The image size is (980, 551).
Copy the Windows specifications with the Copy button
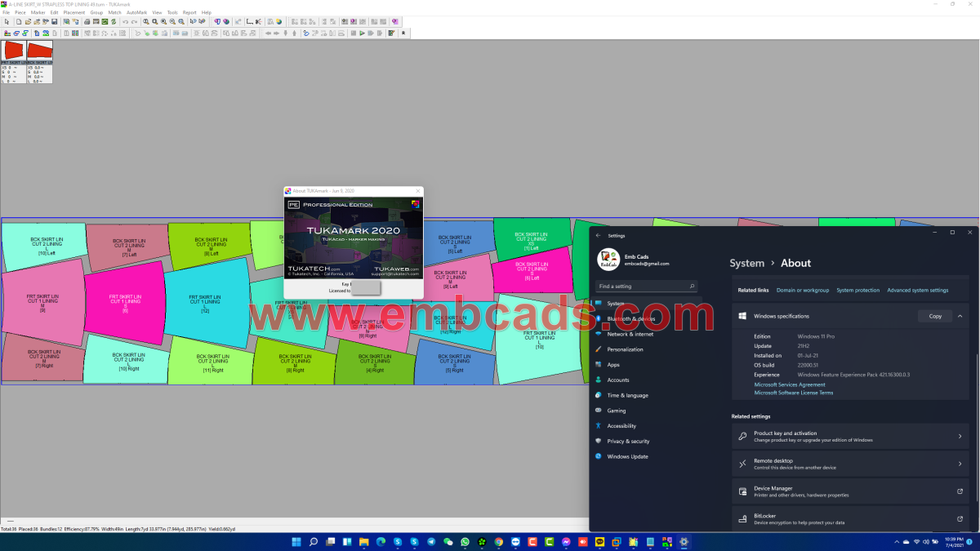[933, 316]
